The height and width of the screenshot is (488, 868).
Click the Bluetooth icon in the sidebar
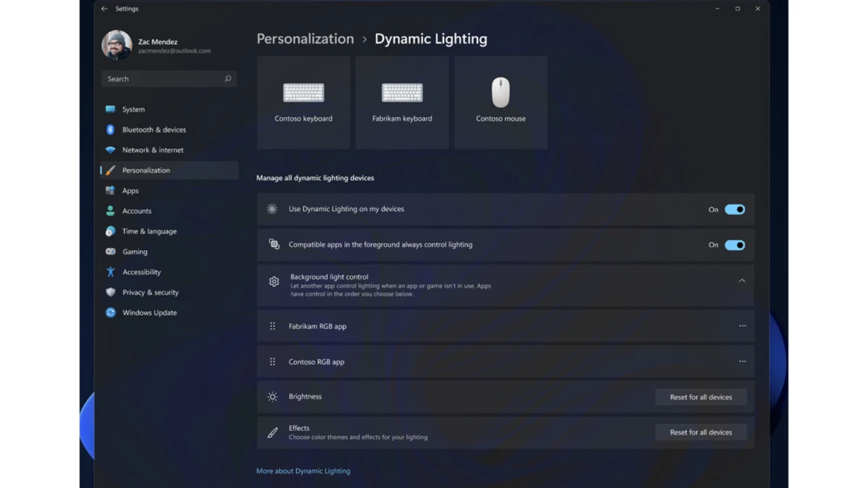[110, 129]
